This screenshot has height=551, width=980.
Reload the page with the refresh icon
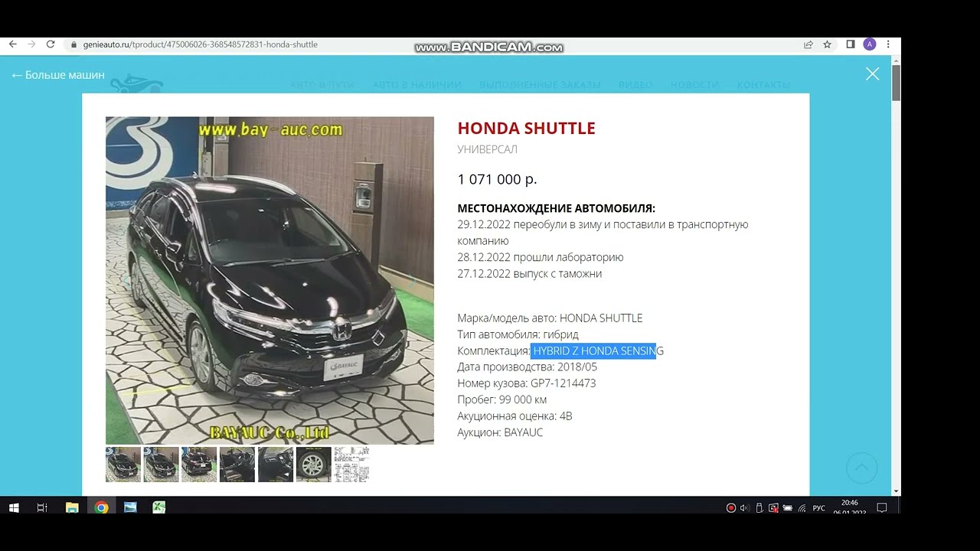51,44
